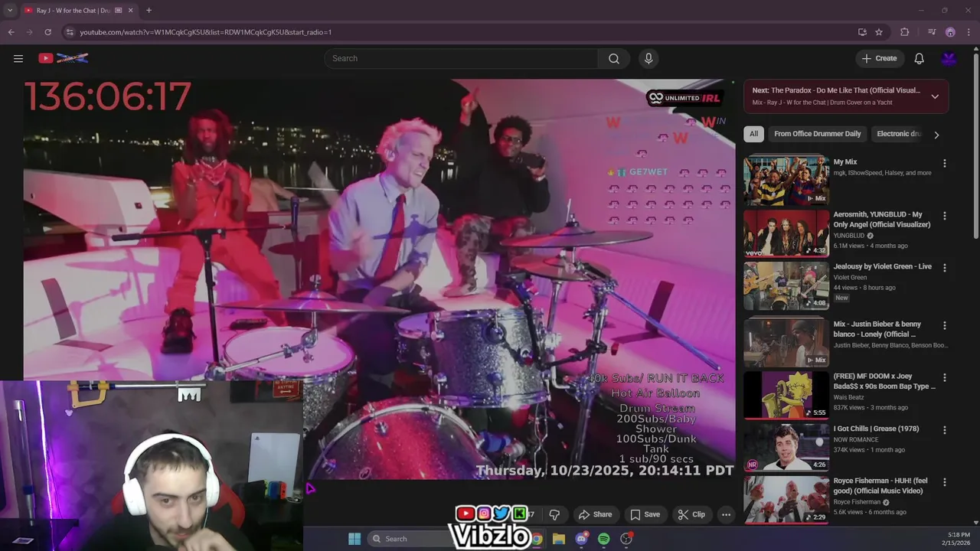The height and width of the screenshot is (551, 980).
Task: Open the YUNGBLUD channel link
Action: point(849,236)
